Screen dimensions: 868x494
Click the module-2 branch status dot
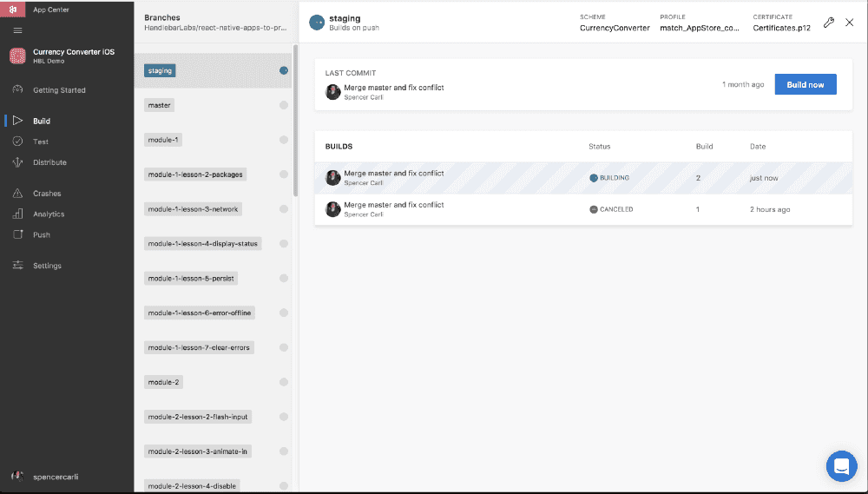(284, 382)
